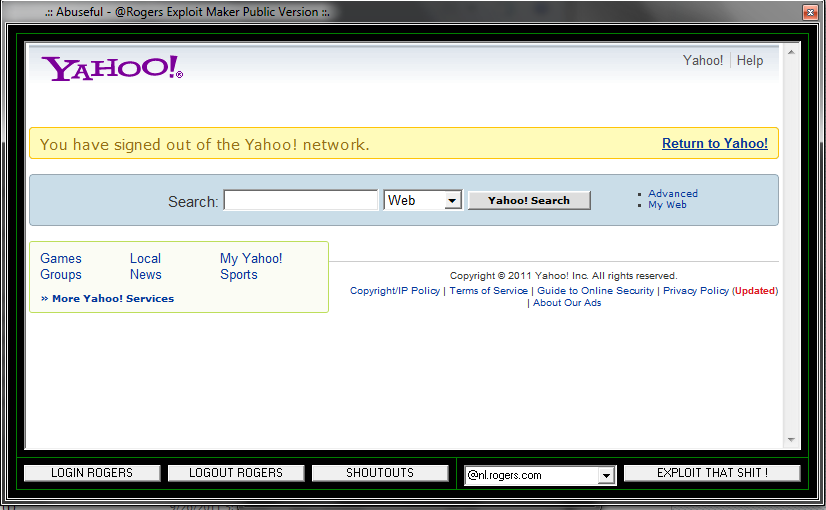This screenshot has height=510, width=826.
Task: Click the Yahoo! Search button
Action: click(529, 200)
